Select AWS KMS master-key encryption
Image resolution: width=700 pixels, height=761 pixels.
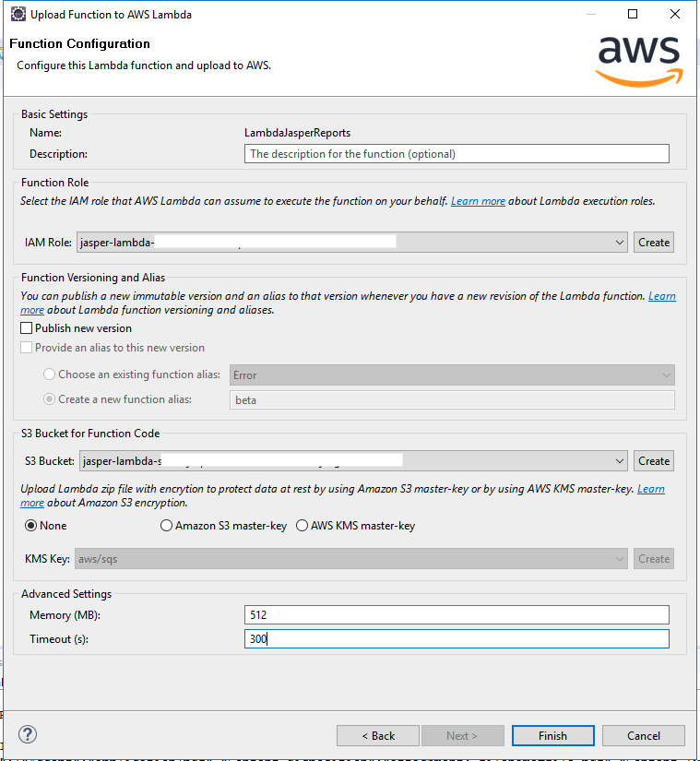pos(302,526)
